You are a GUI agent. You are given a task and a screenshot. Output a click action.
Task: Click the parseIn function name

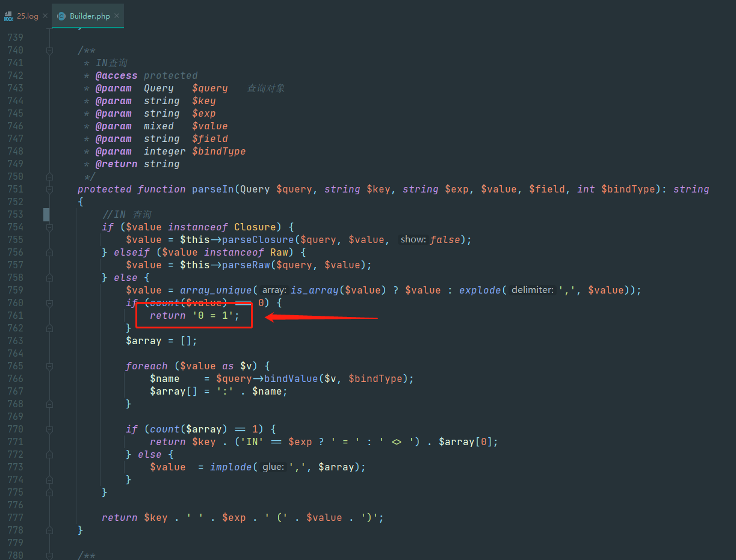pyautogui.click(x=213, y=189)
